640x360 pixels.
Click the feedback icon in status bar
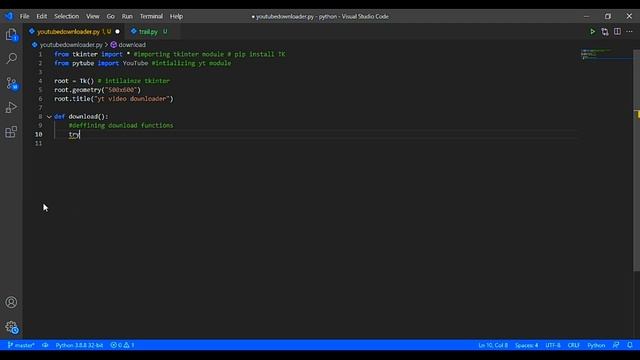coord(616,345)
